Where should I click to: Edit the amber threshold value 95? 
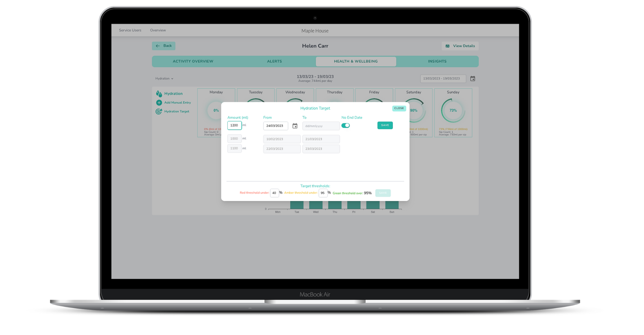323,193
